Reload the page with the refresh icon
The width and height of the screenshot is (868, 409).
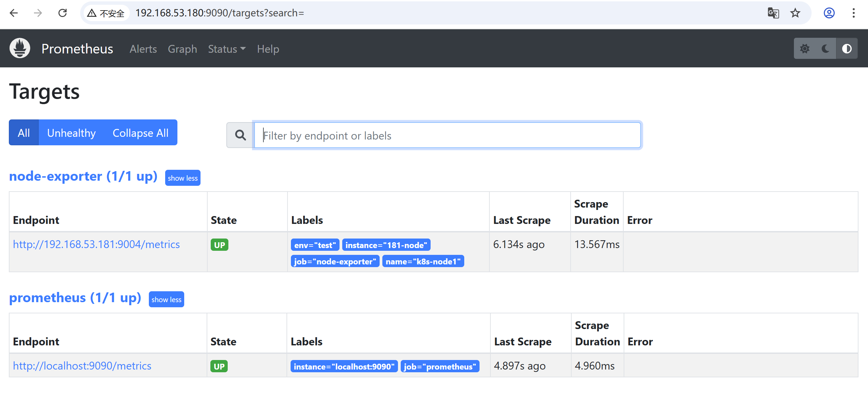(x=63, y=13)
